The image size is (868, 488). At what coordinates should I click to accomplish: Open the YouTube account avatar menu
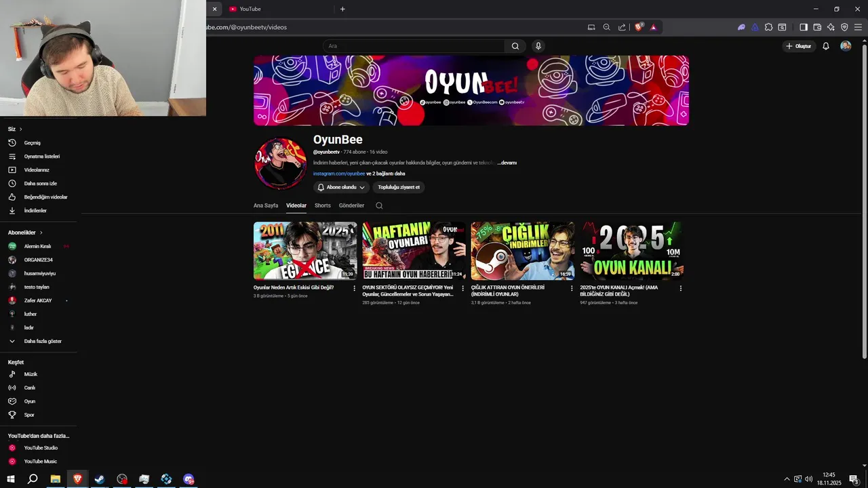pos(846,46)
